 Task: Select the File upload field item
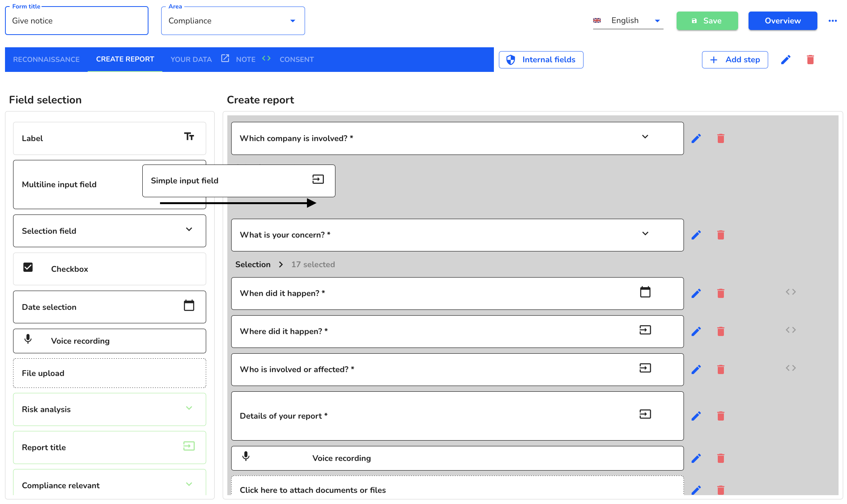[x=110, y=373]
